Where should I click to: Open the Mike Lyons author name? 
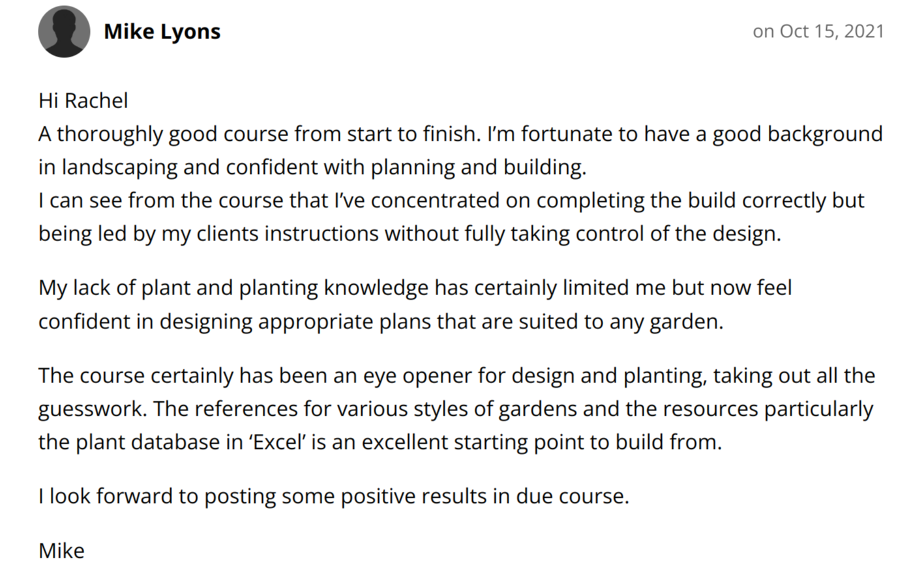[x=162, y=31]
